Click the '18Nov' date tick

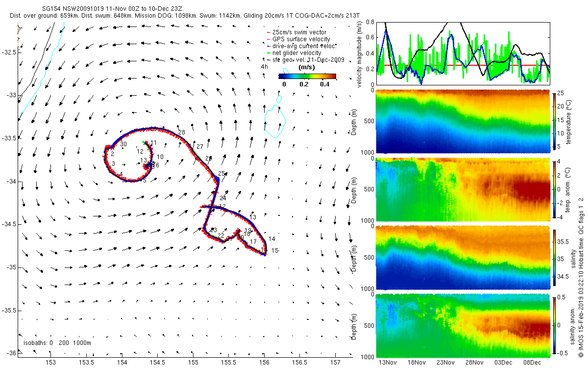tap(416, 363)
